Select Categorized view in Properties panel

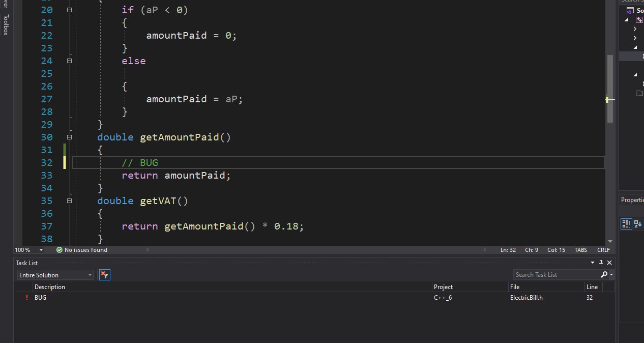(626, 223)
